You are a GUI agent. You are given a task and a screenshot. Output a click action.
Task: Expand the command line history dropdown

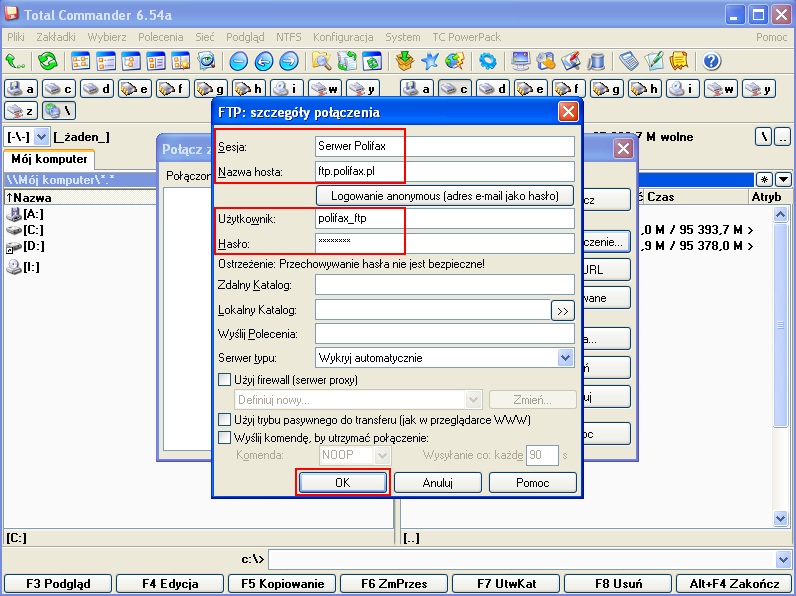click(x=783, y=559)
